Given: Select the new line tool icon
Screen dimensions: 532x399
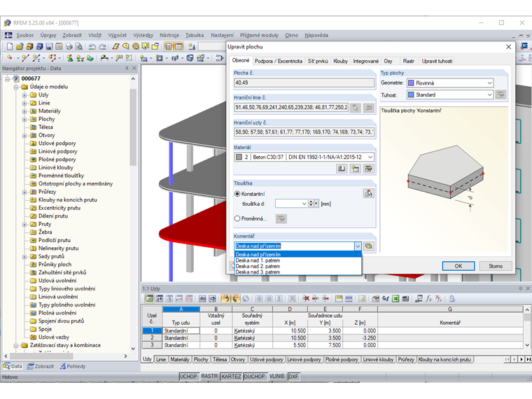Looking at the screenshot, I should click(x=25, y=58).
